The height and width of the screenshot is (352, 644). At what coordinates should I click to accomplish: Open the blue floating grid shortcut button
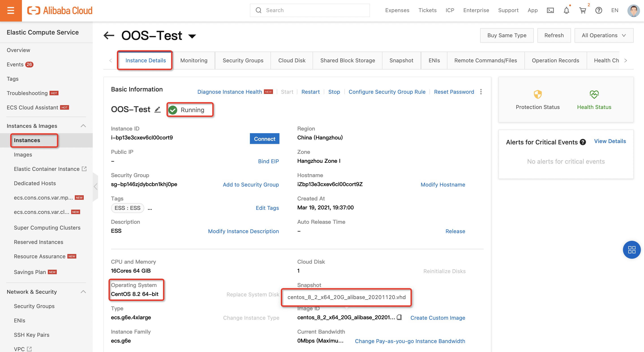pyautogui.click(x=631, y=250)
